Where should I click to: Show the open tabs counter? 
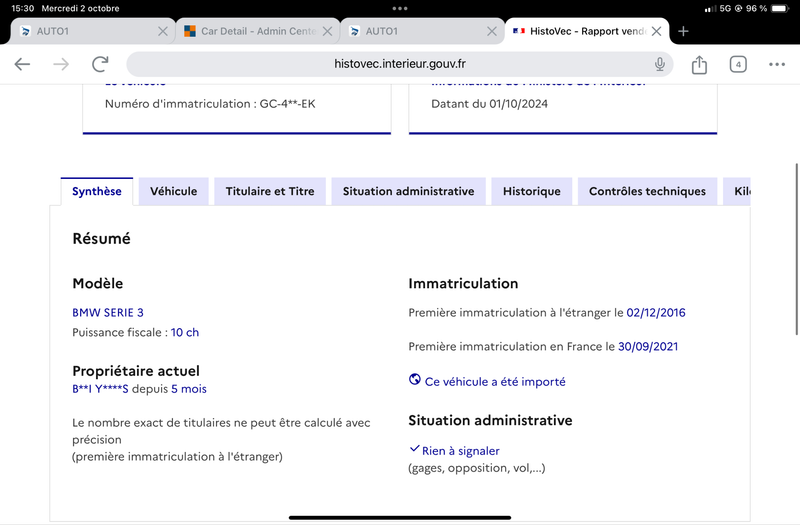pos(738,64)
